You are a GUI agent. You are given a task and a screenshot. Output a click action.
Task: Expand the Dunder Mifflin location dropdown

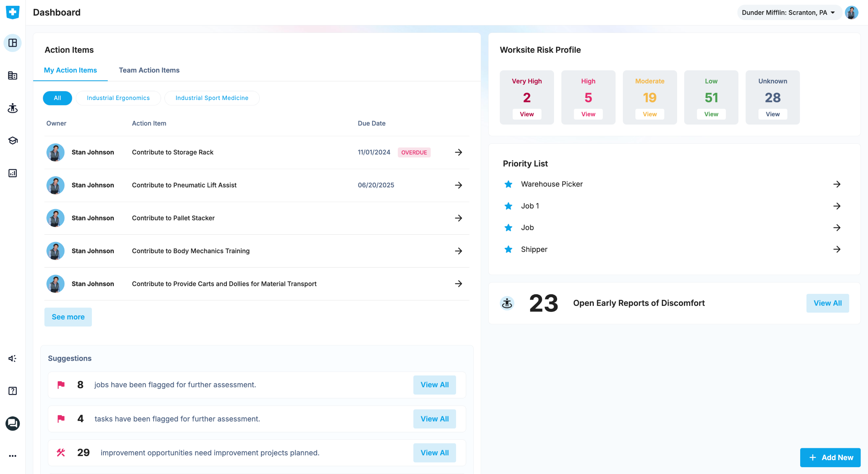click(788, 13)
